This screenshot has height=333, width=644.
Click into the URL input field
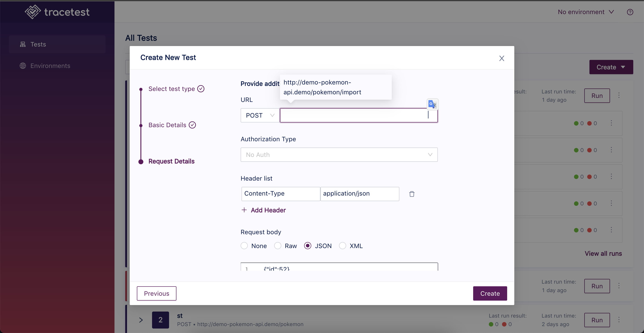(358, 115)
